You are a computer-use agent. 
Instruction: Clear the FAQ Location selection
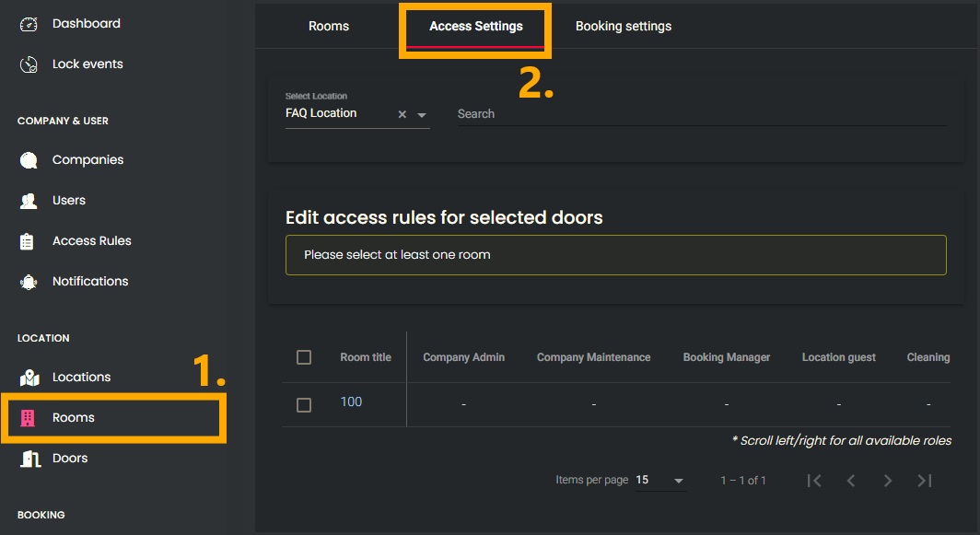pos(402,115)
